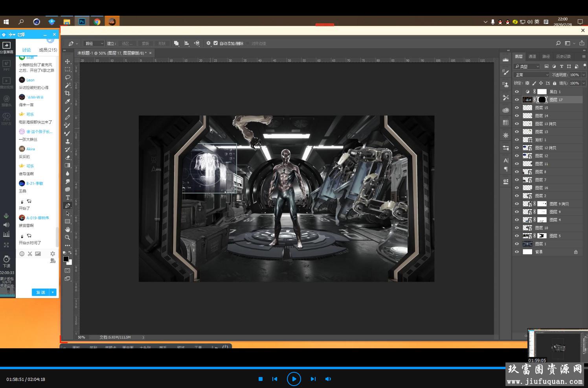Open the Histogram panel icon
Image resolution: width=588 pixels, height=388 pixels.
click(x=505, y=60)
